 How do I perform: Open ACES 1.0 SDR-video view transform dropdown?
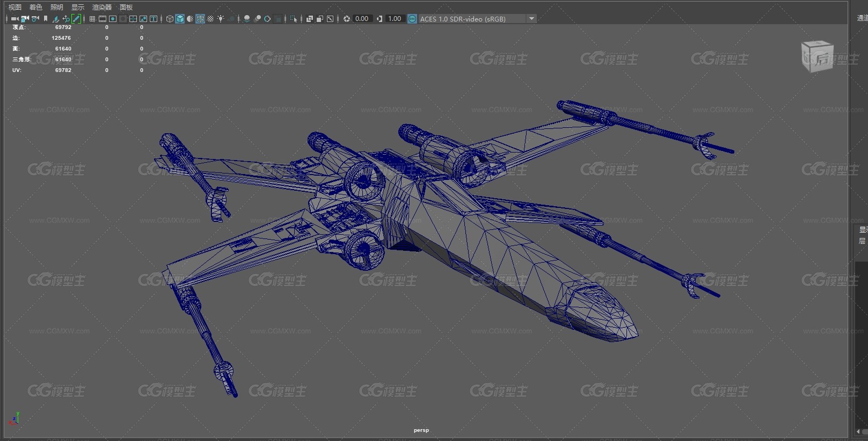pyautogui.click(x=477, y=19)
